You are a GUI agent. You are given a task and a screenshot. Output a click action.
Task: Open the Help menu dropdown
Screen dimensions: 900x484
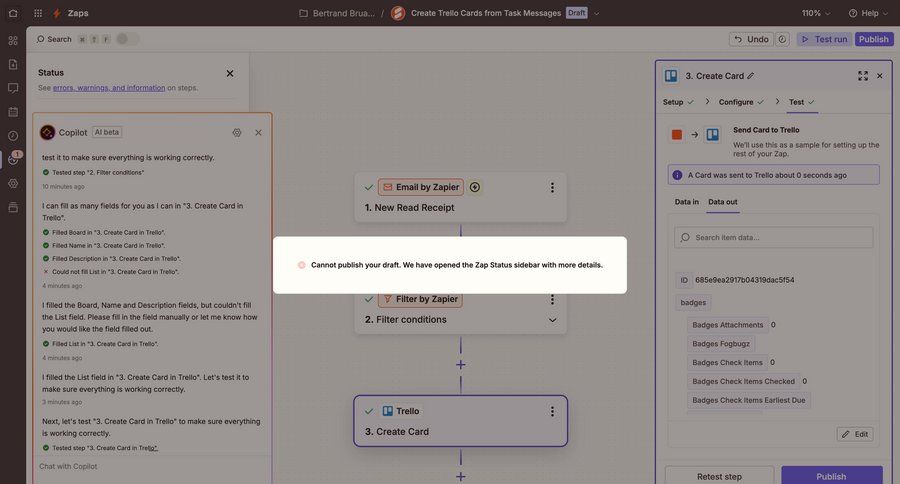tap(867, 13)
